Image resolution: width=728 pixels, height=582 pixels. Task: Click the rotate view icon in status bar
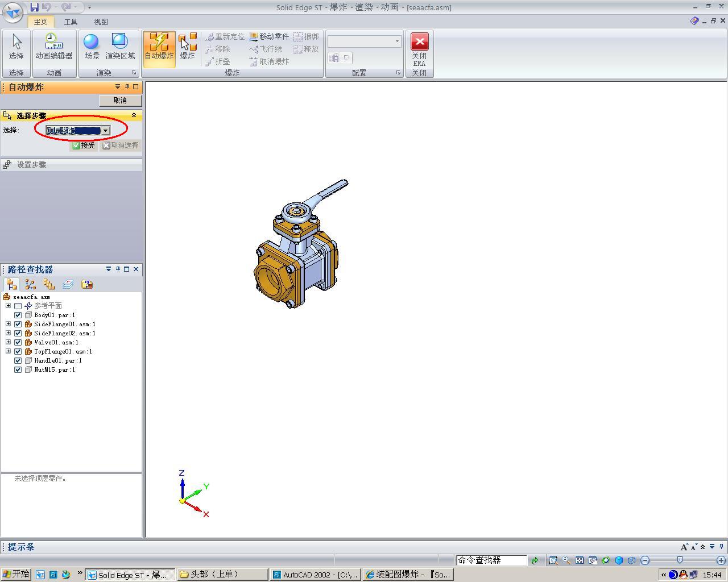point(606,560)
